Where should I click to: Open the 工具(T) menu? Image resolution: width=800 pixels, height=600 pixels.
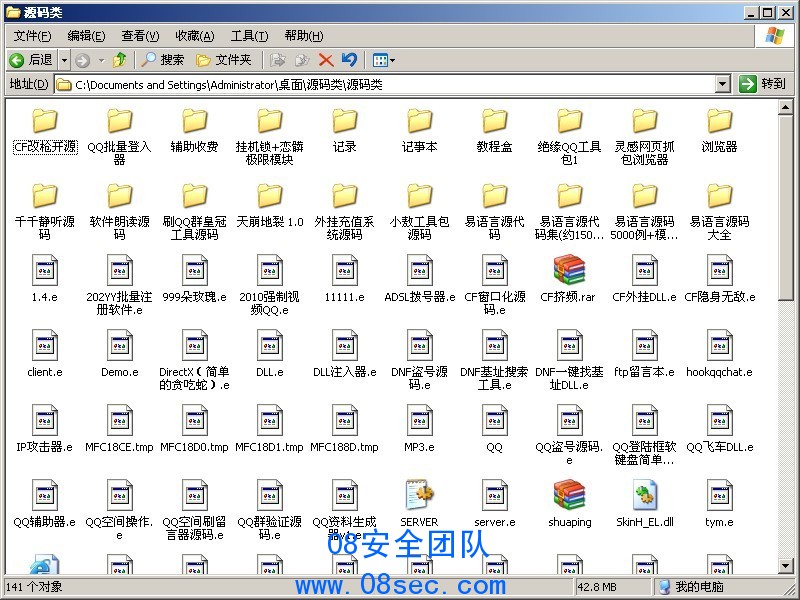click(x=249, y=36)
